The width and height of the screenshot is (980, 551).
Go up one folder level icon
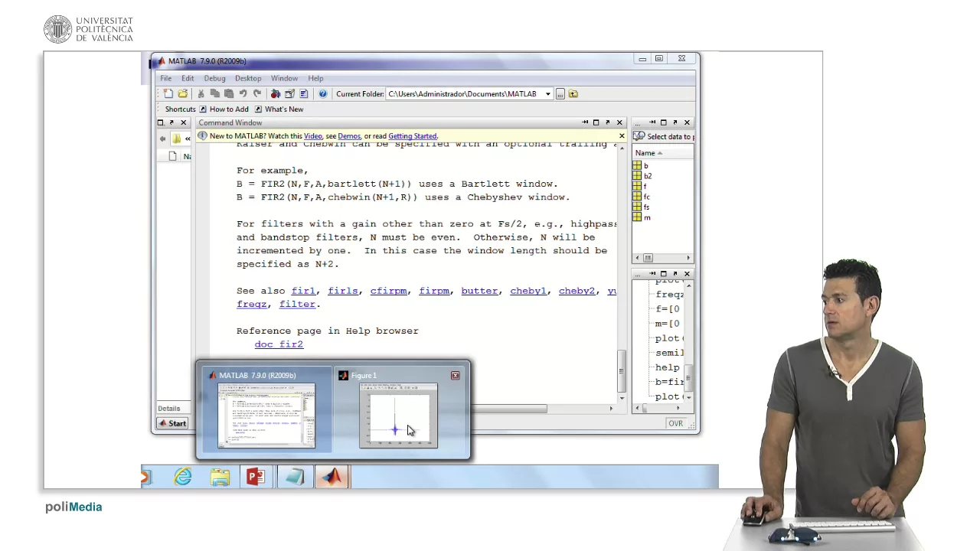tap(573, 93)
